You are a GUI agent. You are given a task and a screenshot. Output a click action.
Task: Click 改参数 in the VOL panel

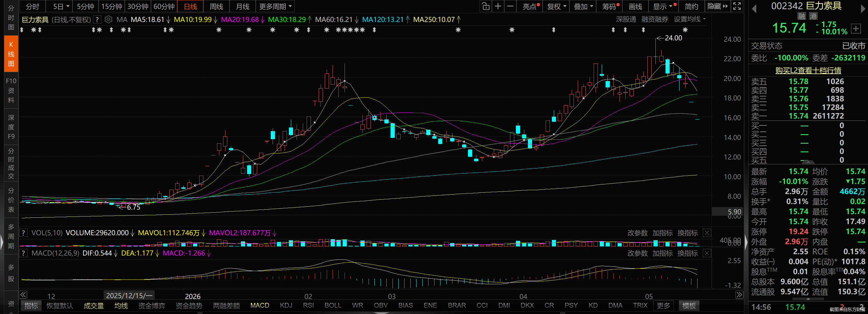click(x=637, y=233)
